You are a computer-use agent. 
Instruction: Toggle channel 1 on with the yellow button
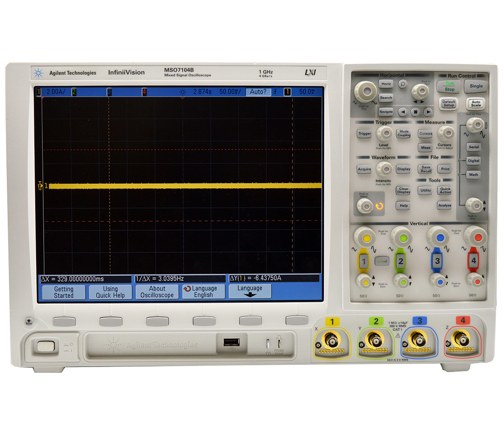click(x=364, y=262)
